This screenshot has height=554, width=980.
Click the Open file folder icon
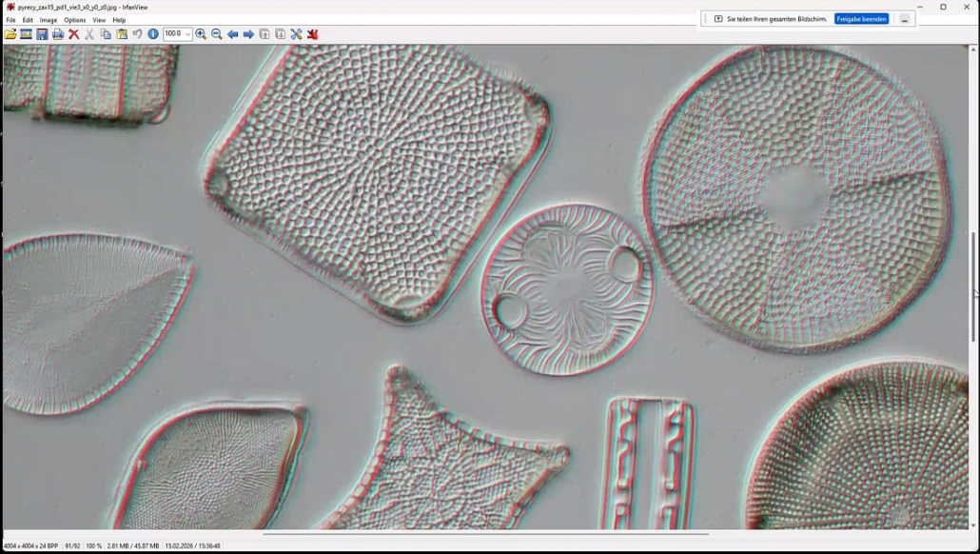pos(10,34)
